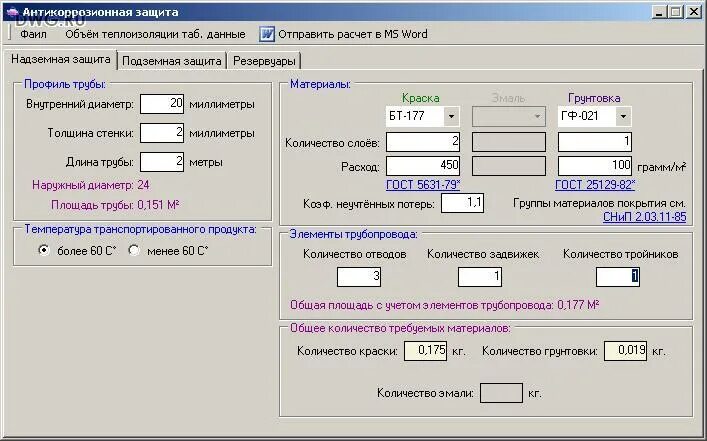Image resolution: width=707 pixels, height=441 pixels.
Task: Click the Количество тройников field
Action: 618,277
